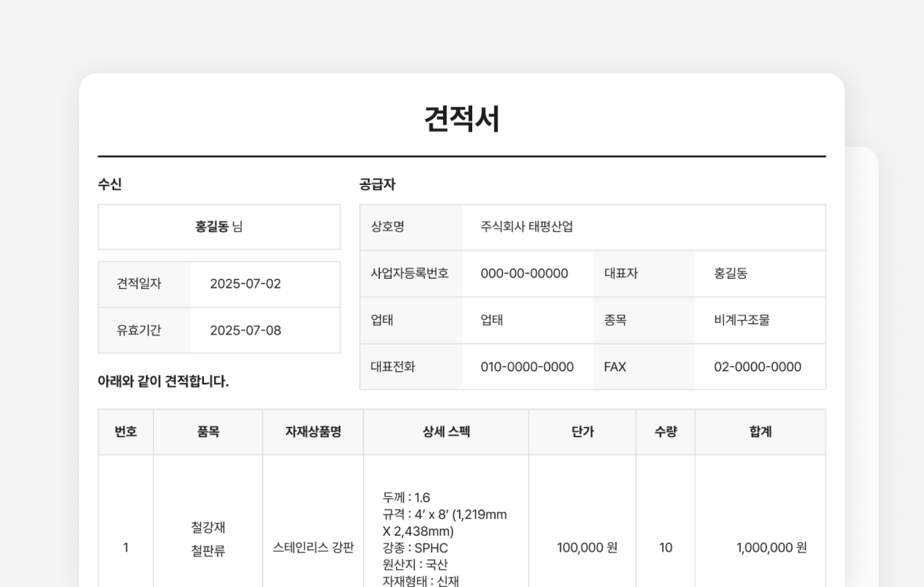The height and width of the screenshot is (587, 924).
Task: Click the unit price 100,000 원 cell
Action: point(587,547)
